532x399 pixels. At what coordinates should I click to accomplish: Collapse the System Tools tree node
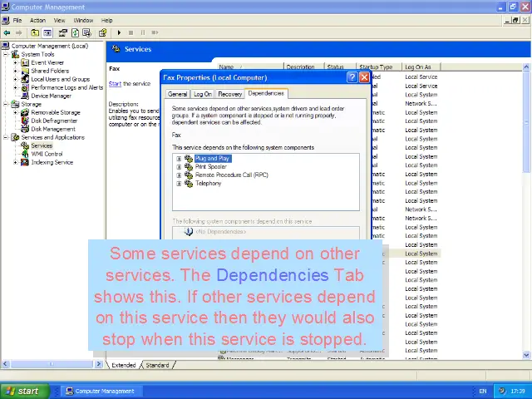[x=6, y=54]
